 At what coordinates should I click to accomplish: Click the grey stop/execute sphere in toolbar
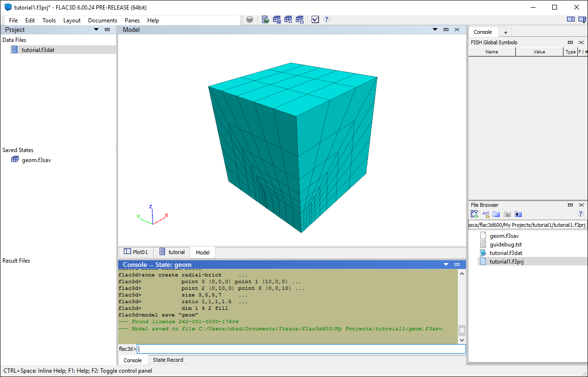tap(250, 20)
